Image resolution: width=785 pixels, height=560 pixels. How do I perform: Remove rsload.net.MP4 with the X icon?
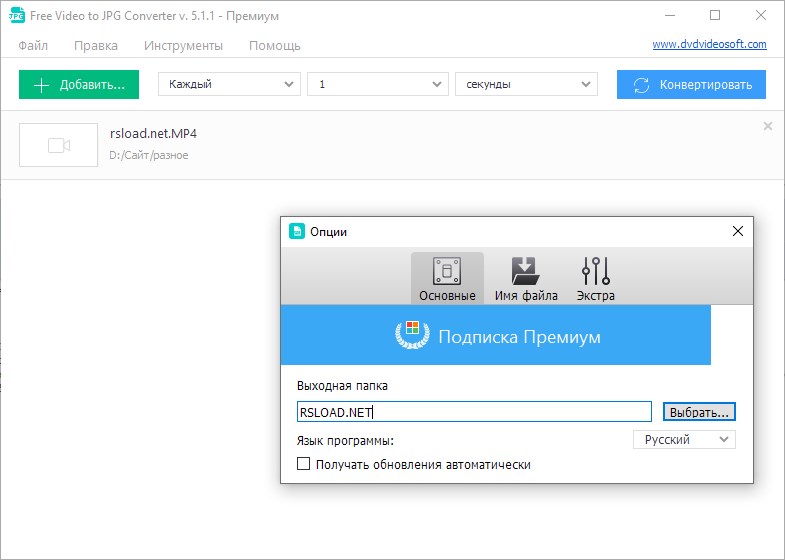(x=767, y=126)
